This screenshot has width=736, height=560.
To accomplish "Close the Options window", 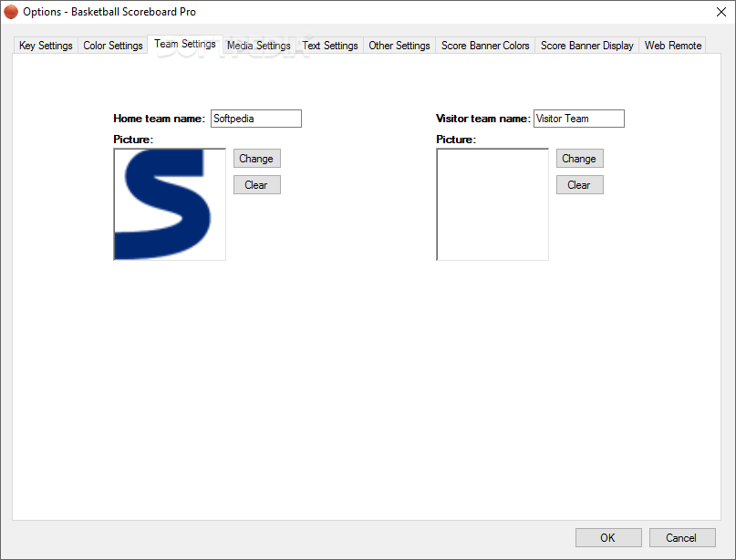I will (721, 12).
